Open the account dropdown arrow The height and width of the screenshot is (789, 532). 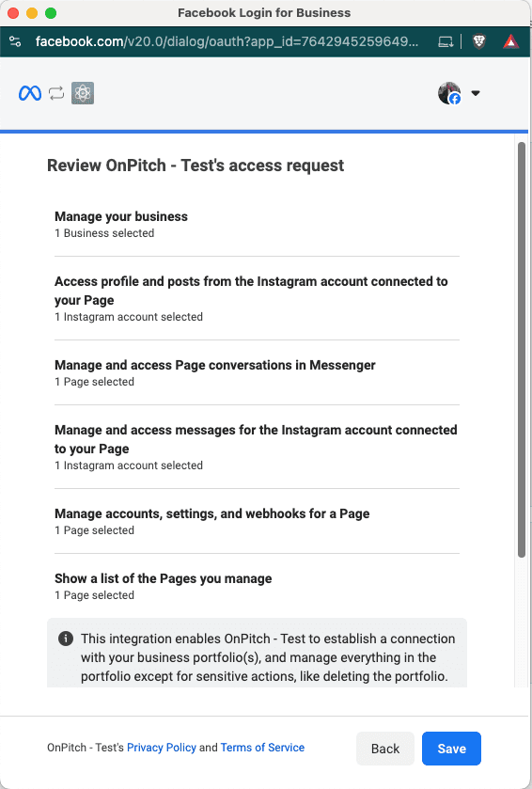pos(476,93)
